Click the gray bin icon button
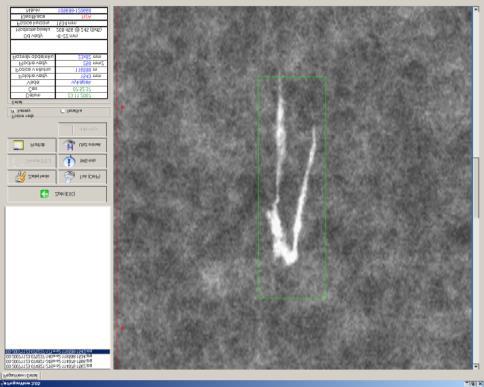 click(82, 177)
